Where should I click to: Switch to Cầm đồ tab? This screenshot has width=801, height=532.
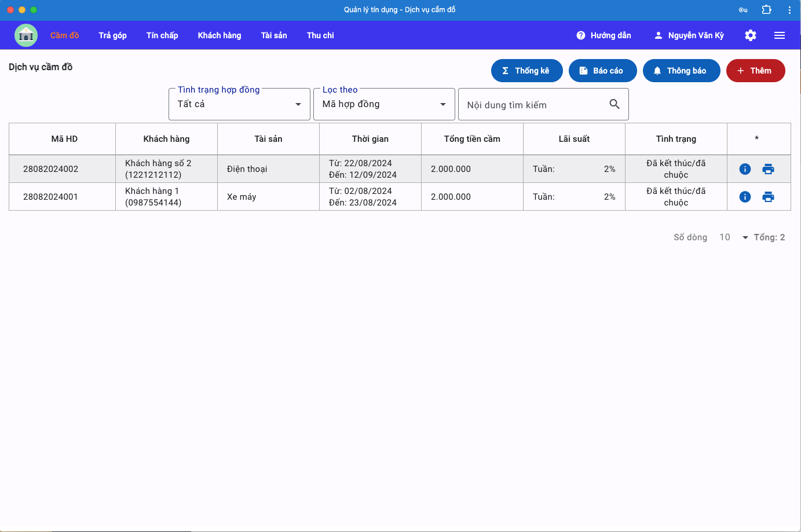(x=64, y=35)
